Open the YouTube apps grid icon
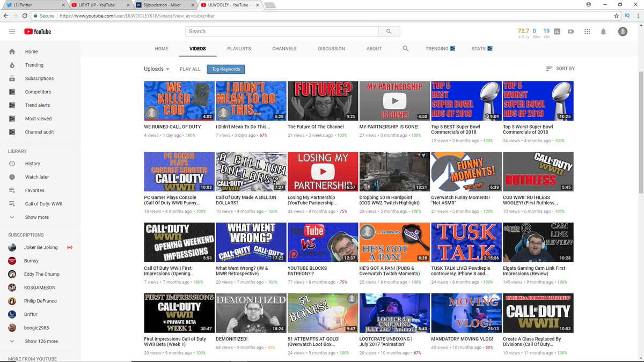644x362 pixels. click(587, 32)
